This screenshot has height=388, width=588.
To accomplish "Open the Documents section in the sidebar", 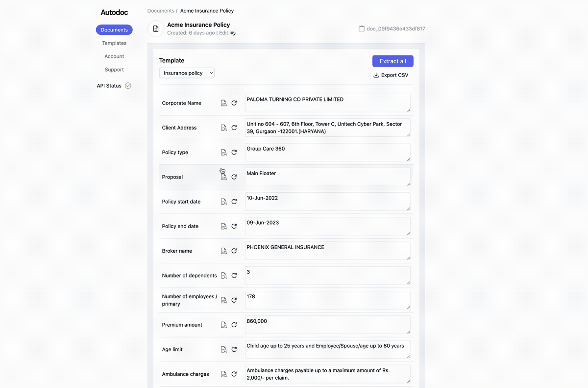I will coord(114,30).
